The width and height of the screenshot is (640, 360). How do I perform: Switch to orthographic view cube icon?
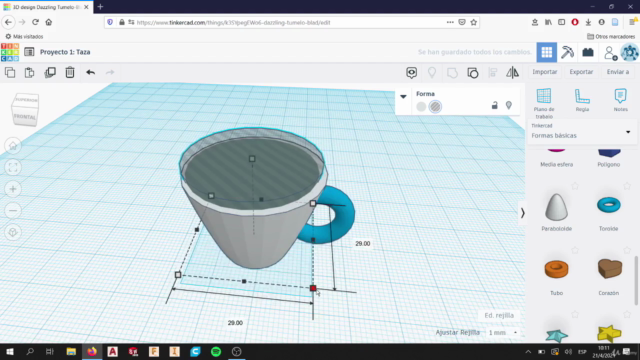coord(13,232)
